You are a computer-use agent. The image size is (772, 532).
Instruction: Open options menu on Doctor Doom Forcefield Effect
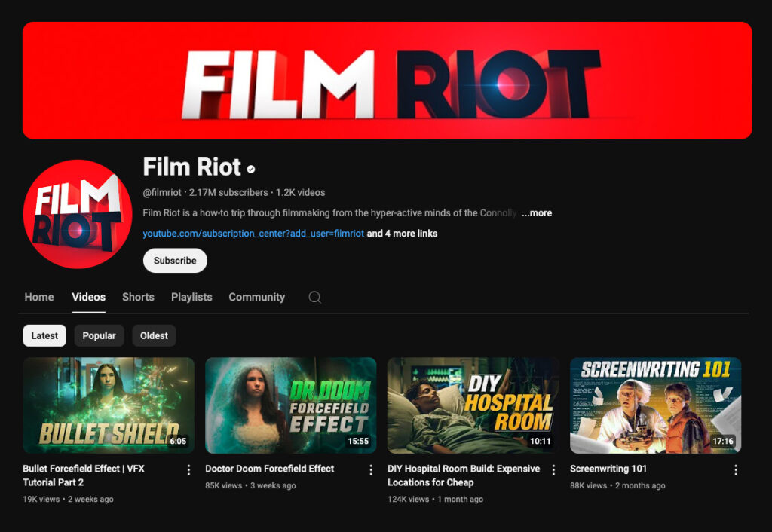click(x=371, y=469)
